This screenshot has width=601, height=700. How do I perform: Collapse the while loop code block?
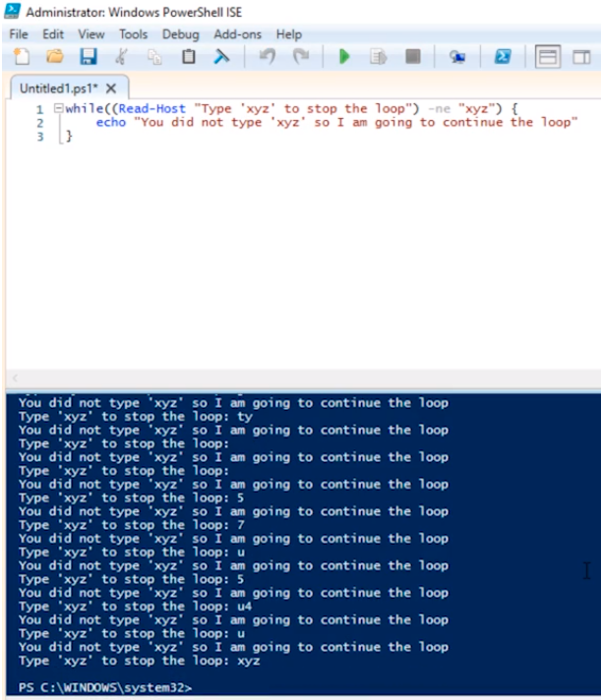(x=59, y=108)
